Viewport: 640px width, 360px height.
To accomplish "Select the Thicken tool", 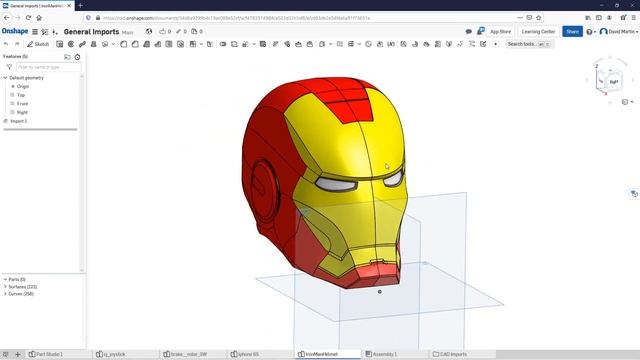I will (105, 44).
